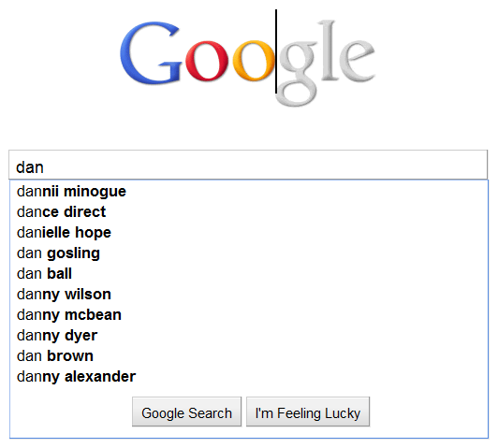Select the 'dan brown' suggestion
498x448 pixels.
249,356
